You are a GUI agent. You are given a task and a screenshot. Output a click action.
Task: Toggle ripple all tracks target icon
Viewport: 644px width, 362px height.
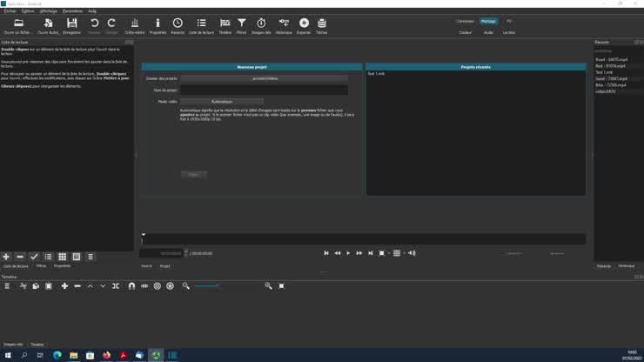(x=170, y=285)
